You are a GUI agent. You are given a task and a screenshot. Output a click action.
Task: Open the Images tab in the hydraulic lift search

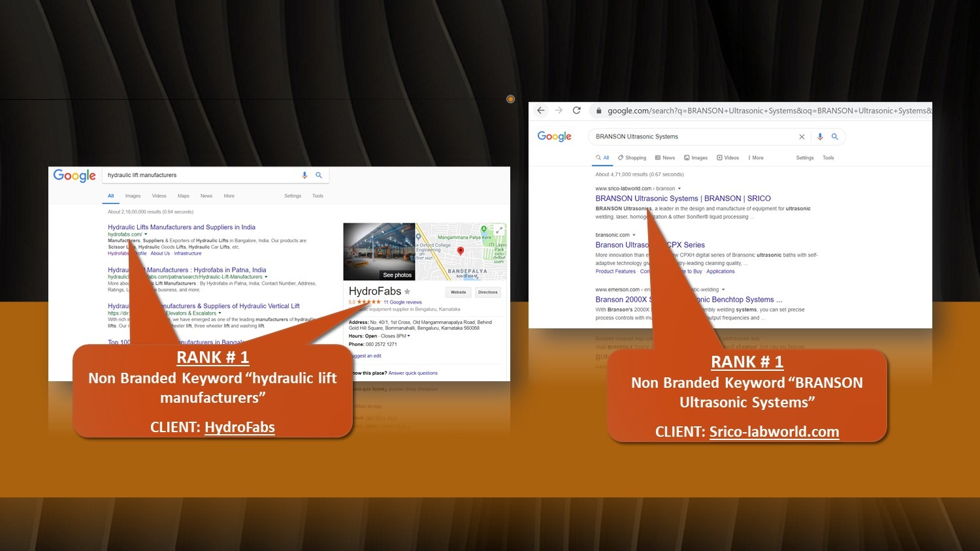[133, 196]
